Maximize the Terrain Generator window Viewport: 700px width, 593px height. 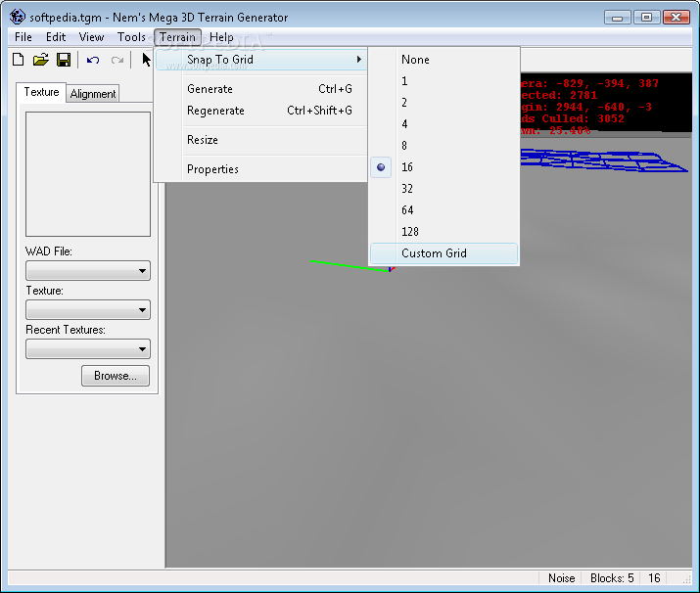click(646, 18)
